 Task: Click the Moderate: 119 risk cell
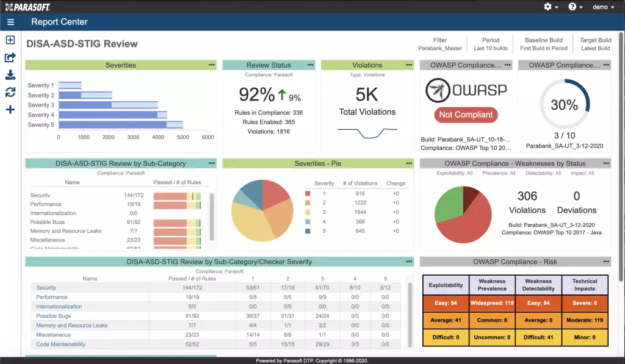[585, 320]
